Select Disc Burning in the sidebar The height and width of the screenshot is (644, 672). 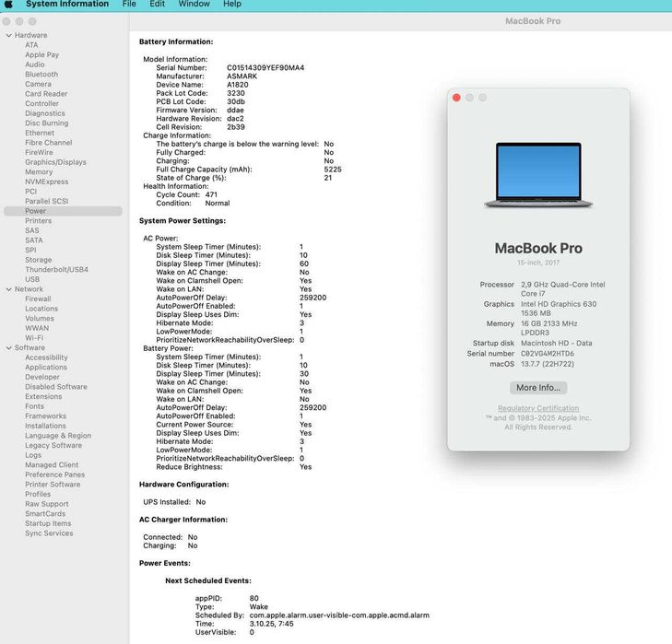47,123
